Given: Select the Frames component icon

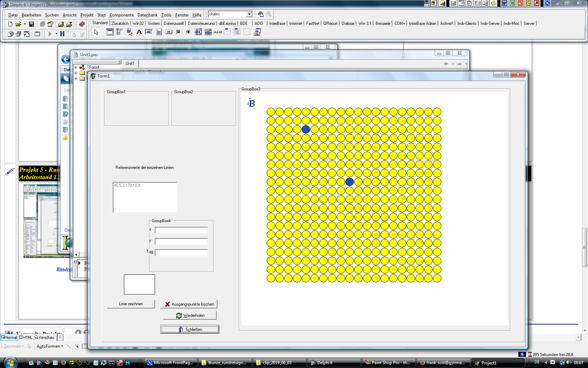Looking at the screenshot, I should (110, 32).
